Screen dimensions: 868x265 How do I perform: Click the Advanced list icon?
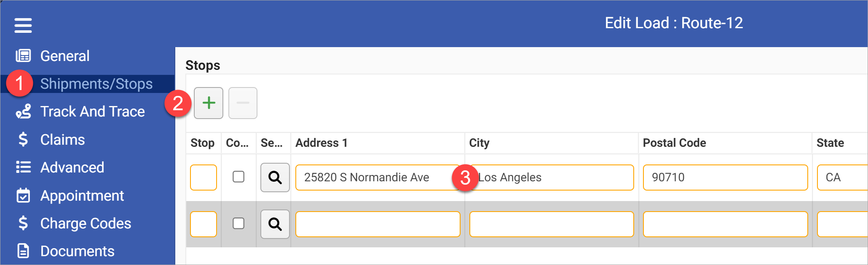pyautogui.click(x=23, y=167)
